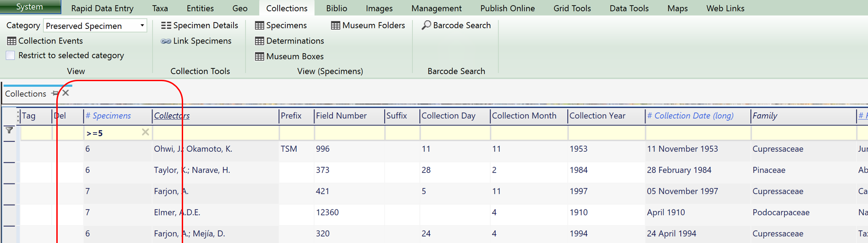868x243 pixels.
Task: Sort by the Suffix column header
Action: pos(402,116)
